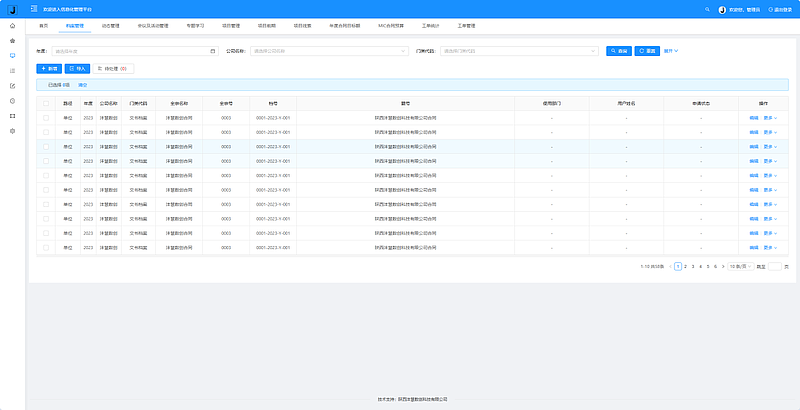This screenshot has height=410, width=800.
Task: Toggle the select-all checkbox in table header
Action: click(45, 102)
